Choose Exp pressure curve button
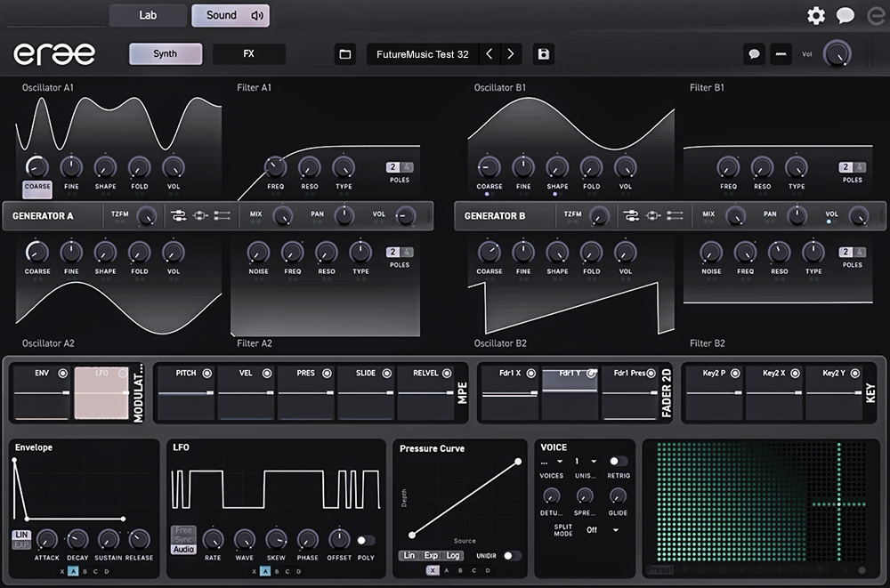 [431, 556]
